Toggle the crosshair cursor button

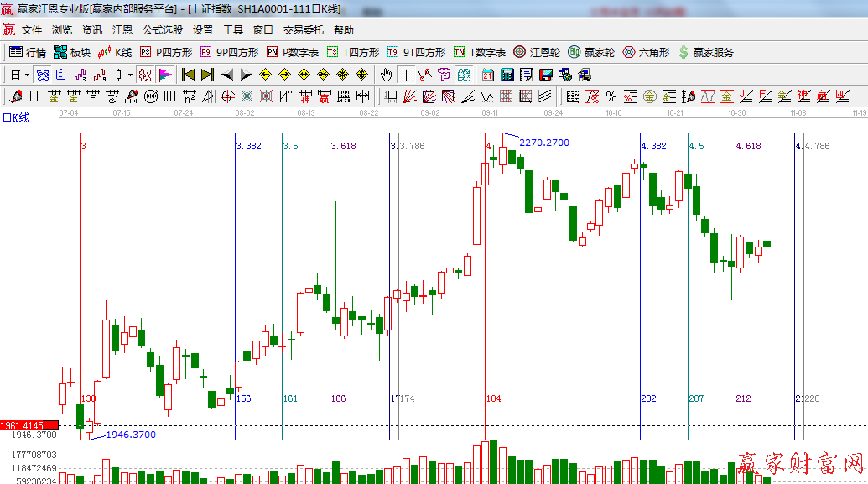[x=406, y=75]
